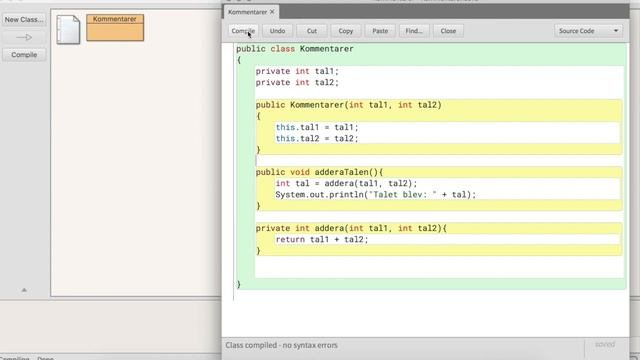Click the 'private int addera' method header
Screen dimensions: 640x360
pyautogui.click(x=351, y=228)
